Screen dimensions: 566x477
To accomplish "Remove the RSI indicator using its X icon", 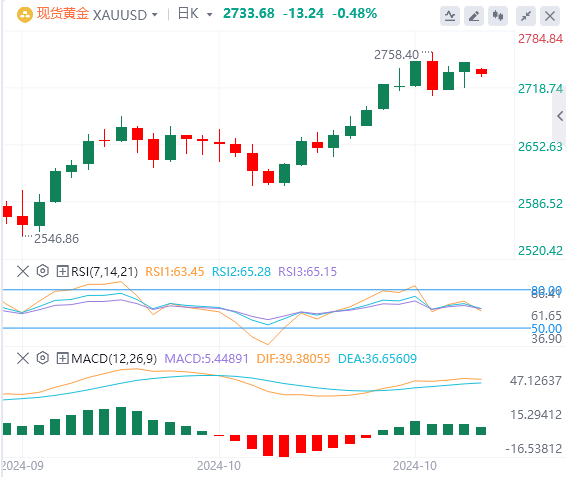I will pos(23,271).
